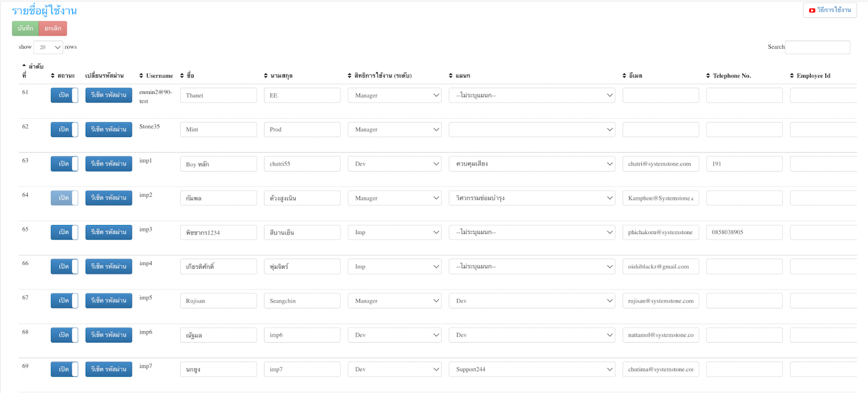Edit the last name field containing Seangchin
The height and width of the screenshot is (393, 868).
[x=302, y=301]
